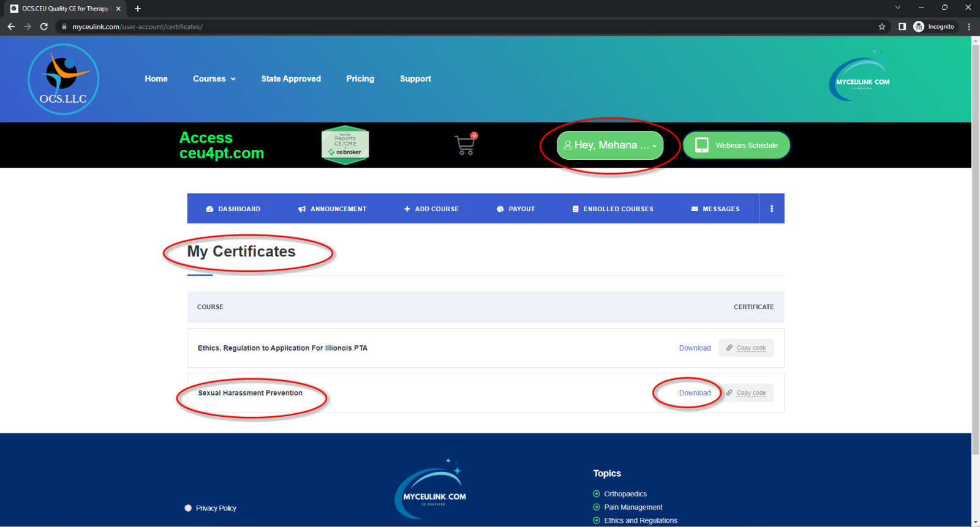This screenshot has width=980, height=527.
Task: Navigate to State Approved page
Action: (291, 79)
